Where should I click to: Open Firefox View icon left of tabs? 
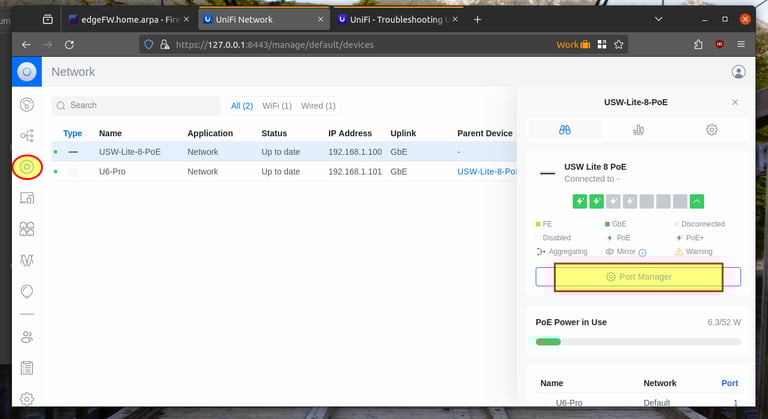tap(48, 20)
